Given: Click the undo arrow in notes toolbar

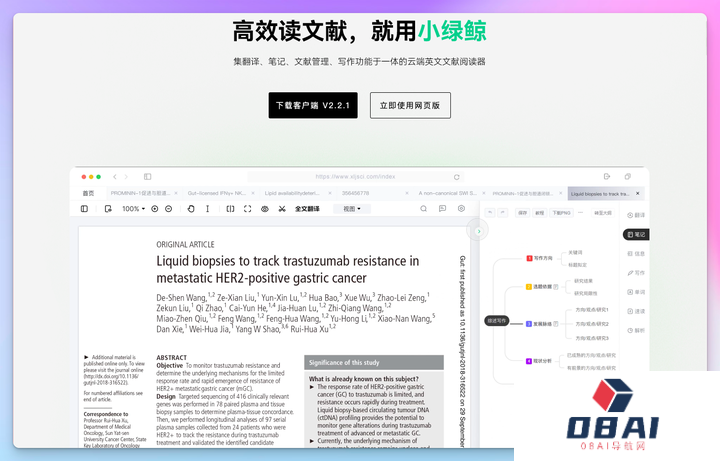Looking at the screenshot, I should coord(490,213).
